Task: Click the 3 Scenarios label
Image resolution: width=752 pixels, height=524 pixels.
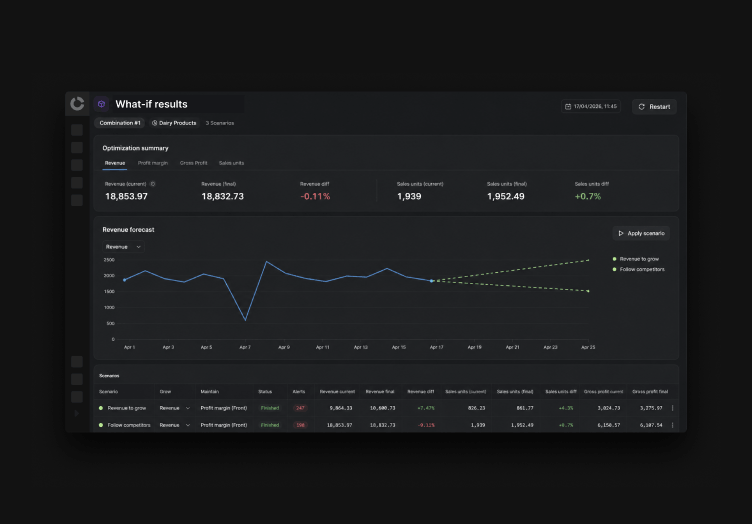Action: coord(220,123)
